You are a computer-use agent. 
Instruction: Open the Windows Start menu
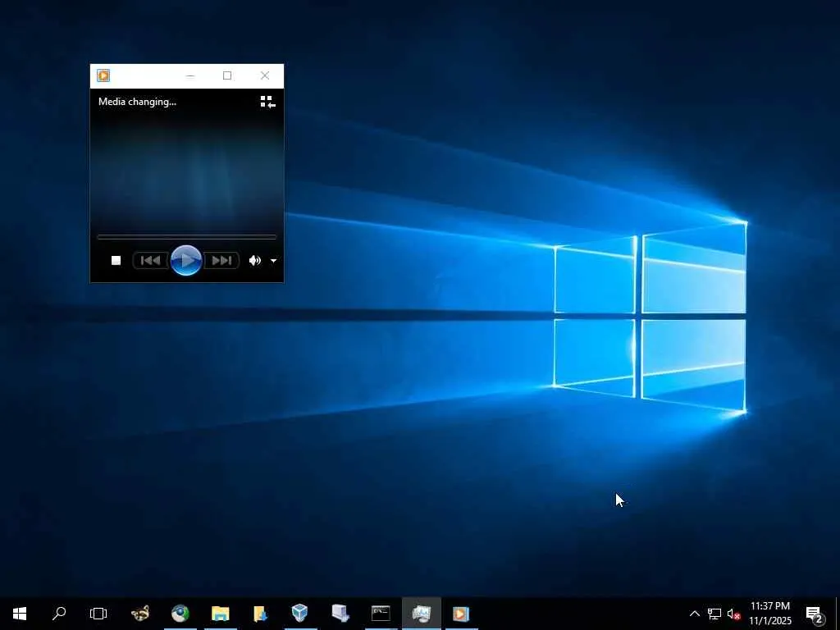(20, 614)
